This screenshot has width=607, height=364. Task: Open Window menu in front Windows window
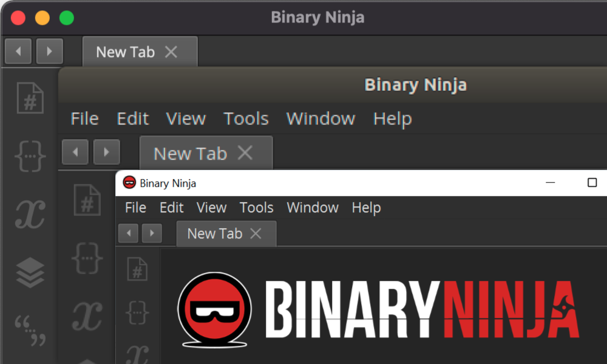coord(313,207)
